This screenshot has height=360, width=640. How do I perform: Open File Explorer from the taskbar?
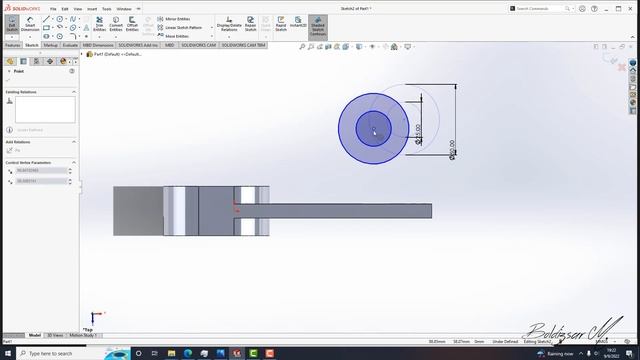[x=171, y=353]
